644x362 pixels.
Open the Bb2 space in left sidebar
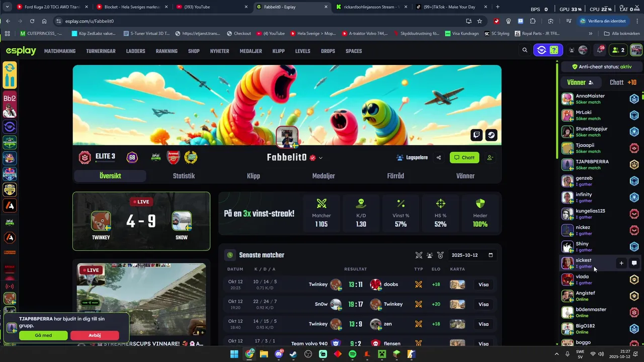(x=10, y=104)
